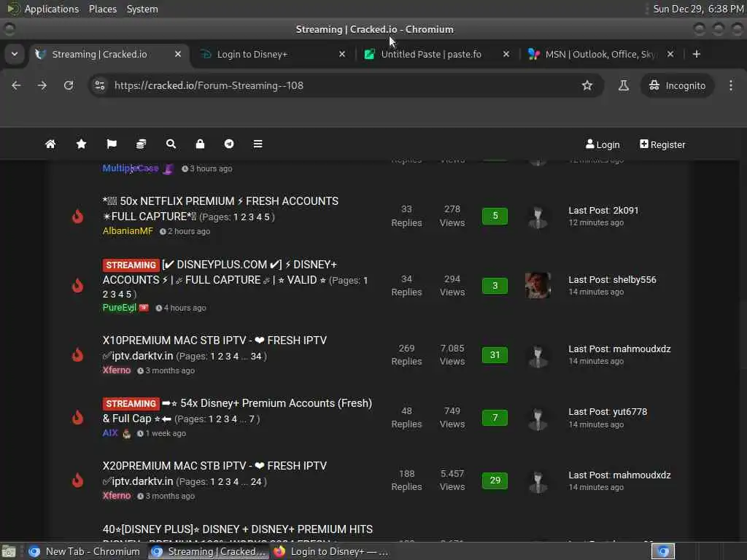
Task: Go back with the browser back arrow
Action: tap(16, 85)
